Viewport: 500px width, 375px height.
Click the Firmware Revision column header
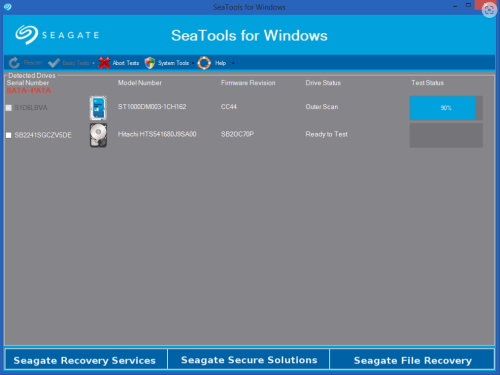(248, 83)
